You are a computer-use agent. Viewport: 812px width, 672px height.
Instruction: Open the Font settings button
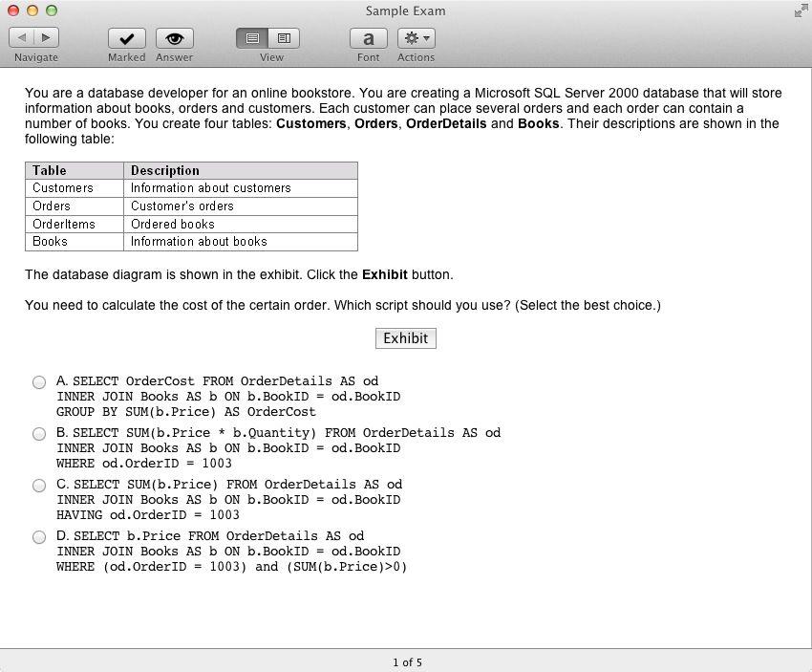coord(368,38)
